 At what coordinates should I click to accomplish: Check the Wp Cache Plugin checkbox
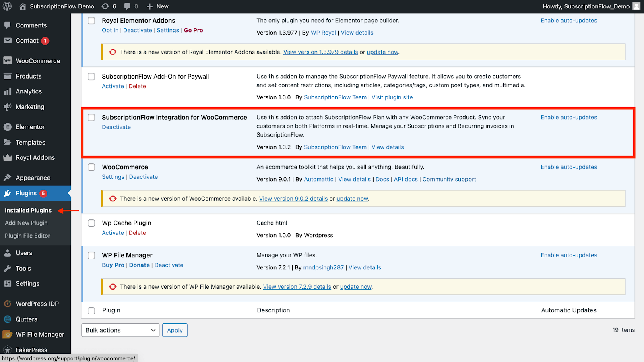click(x=91, y=223)
